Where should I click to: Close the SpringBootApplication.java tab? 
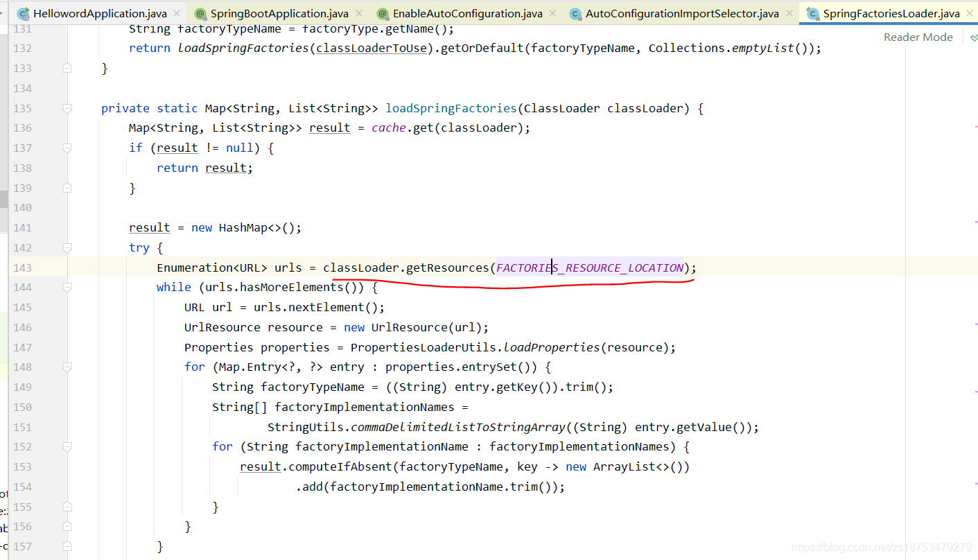(x=359, y=13)
